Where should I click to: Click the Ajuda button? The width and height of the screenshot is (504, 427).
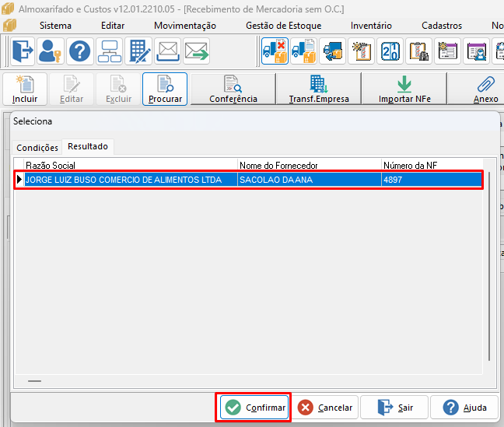[464, 408]
